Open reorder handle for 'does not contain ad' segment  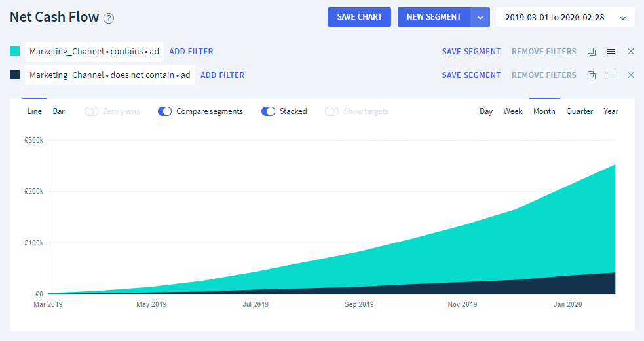tap(611, 75)
